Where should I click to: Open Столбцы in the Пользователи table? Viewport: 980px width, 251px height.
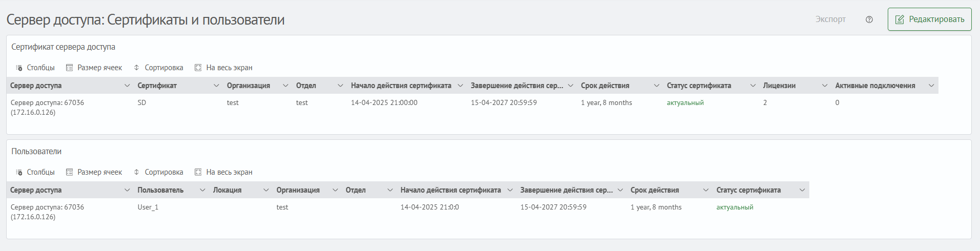(35, 172)
